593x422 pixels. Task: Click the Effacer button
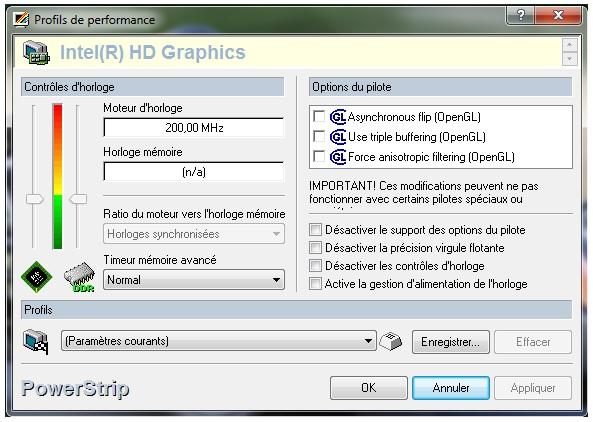coord(533,342)
